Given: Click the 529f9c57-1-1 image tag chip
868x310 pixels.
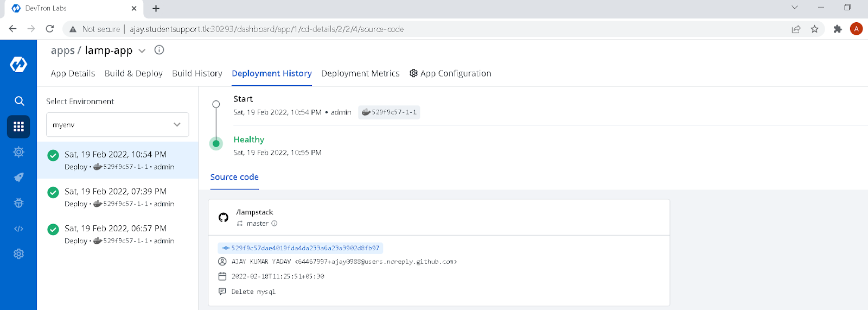Looking at the screenshot, I should [389, 112].
